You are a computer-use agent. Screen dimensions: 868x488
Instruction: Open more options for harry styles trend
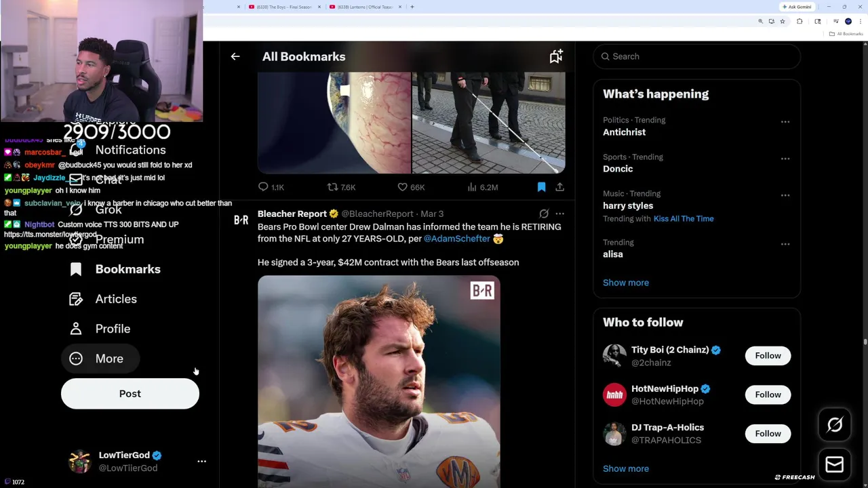[x=785, y=195]
